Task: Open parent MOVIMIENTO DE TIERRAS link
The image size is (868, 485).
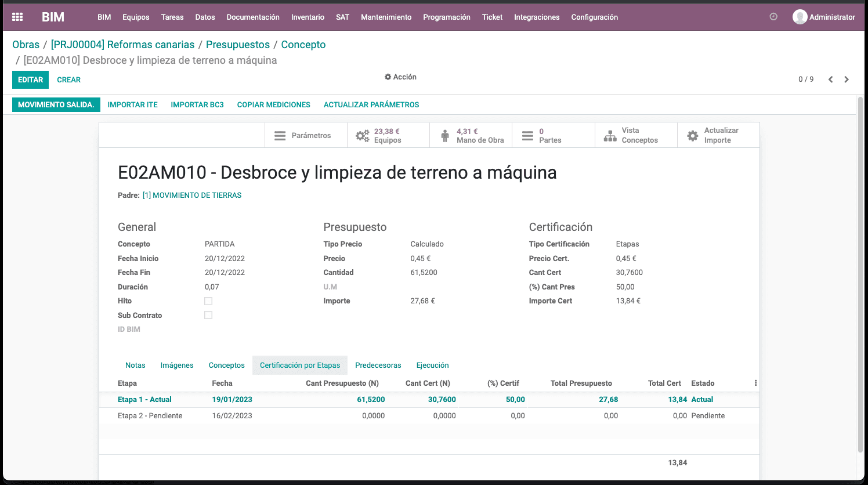Action: (192, 196)
